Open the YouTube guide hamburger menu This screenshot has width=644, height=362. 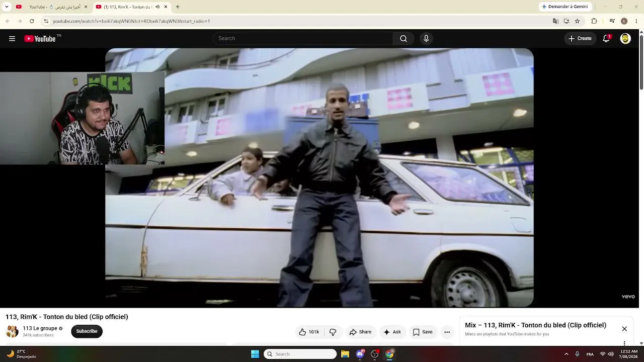(12, 39)
